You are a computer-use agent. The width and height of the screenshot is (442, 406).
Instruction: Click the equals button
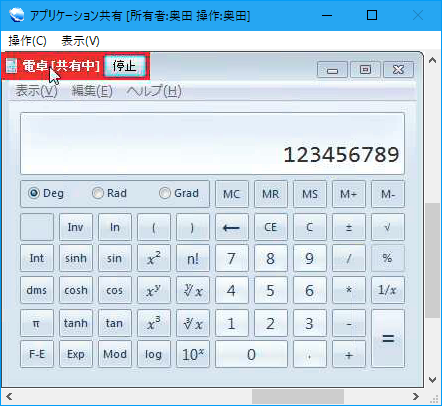(388, 338)
